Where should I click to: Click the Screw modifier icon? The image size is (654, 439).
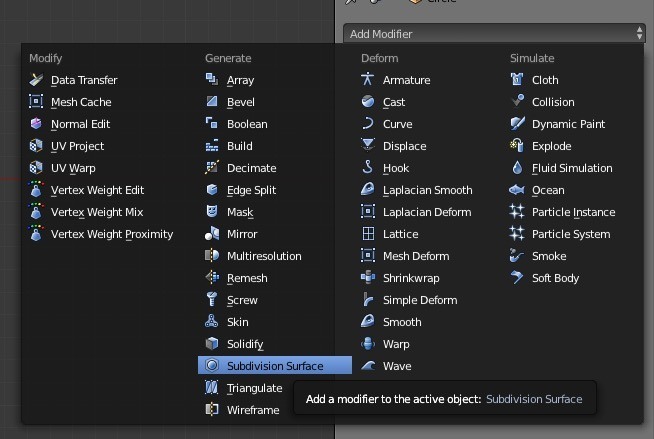212,300
